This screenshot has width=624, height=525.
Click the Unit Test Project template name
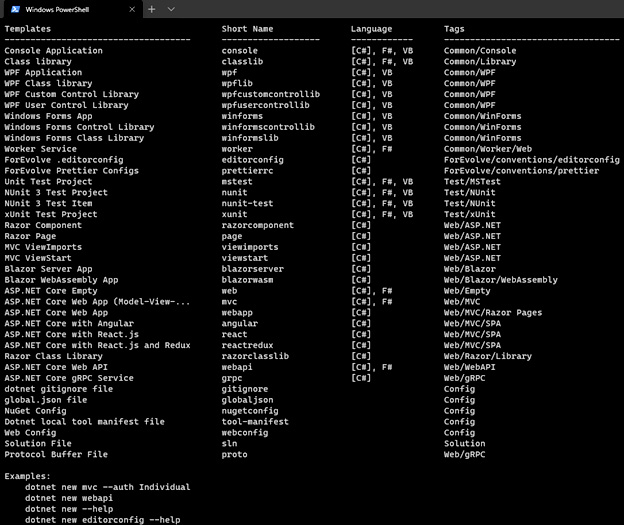click(48, 182)
